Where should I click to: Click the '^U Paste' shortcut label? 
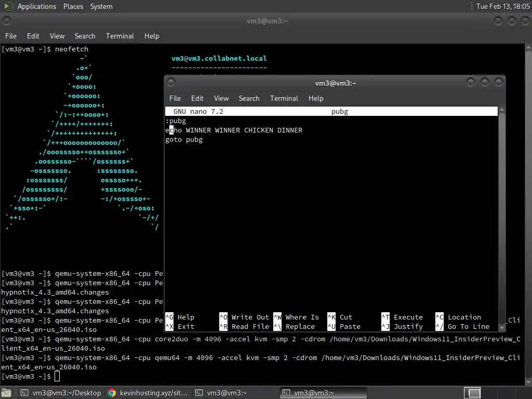click(x=344, y=327)
